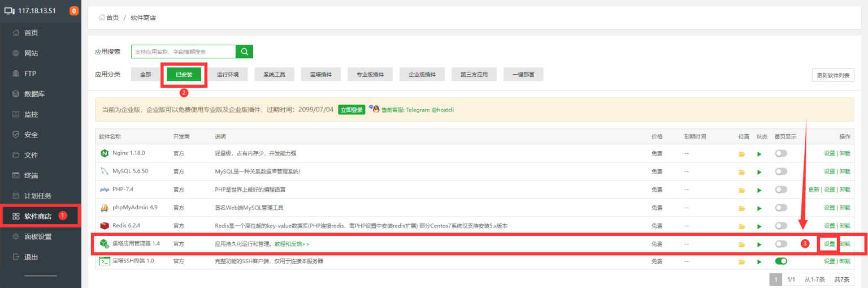The height and width of the screenshot is (288, 868).
Task: Click the green search magnifier button
Action: click(x=244, y=51)
